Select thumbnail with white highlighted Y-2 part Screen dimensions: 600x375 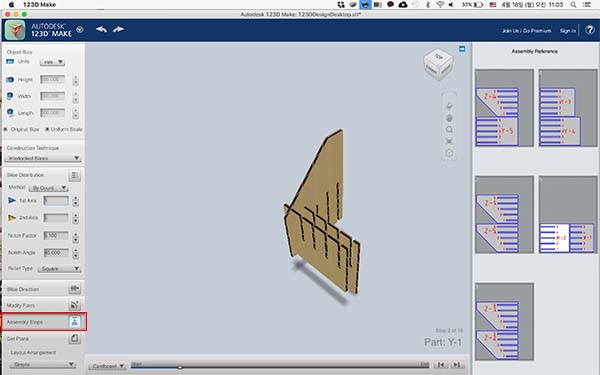tap(568, 215)
